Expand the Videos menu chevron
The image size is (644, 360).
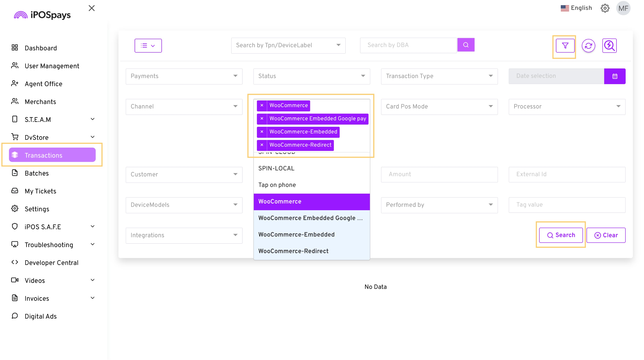click(x=93, y=280)
